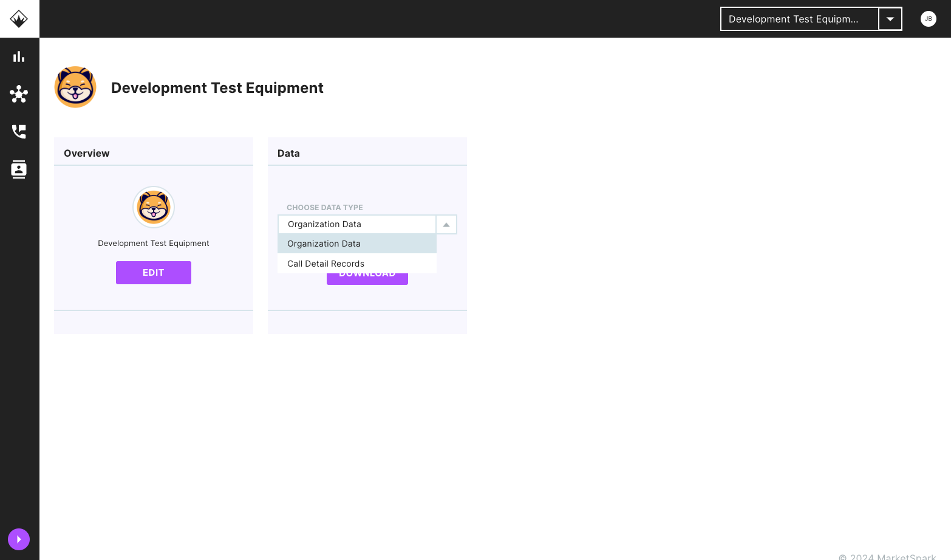Click the contacts card sidebar icon
This screenshot has height=560, width=951.
(19, 169)
